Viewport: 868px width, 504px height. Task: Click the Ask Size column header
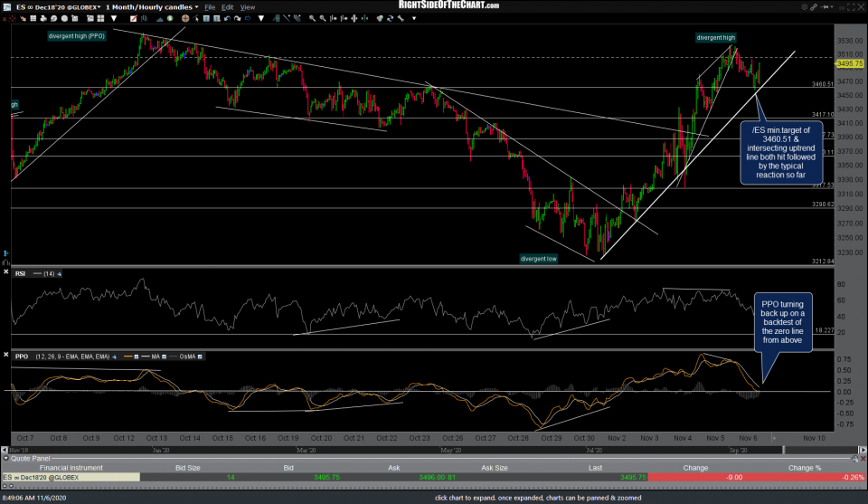pyautogui.click(x=495, y=468)
